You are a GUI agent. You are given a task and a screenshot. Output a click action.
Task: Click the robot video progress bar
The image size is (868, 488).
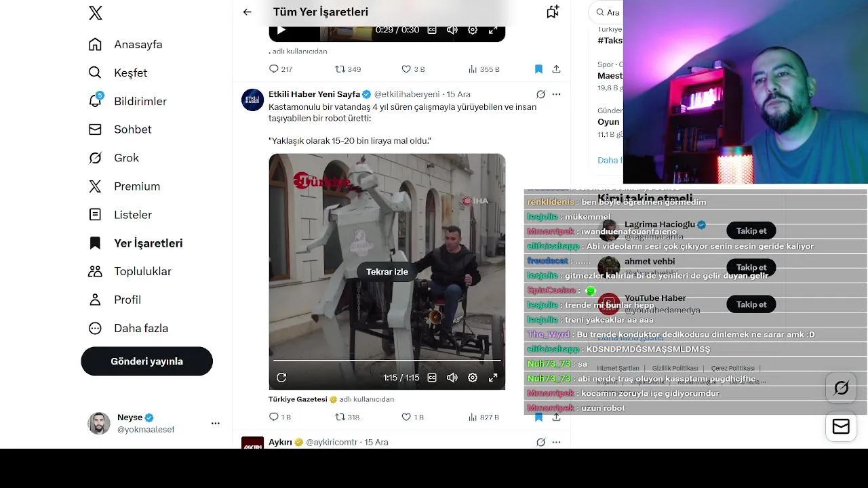click(387, 361)
